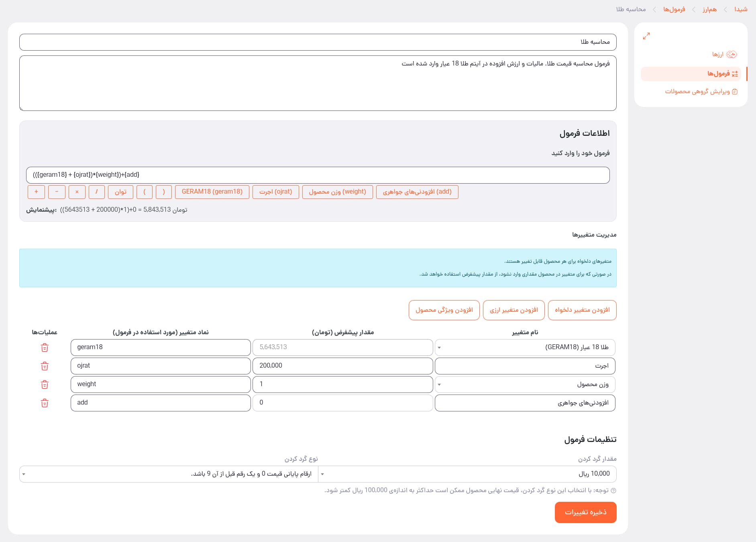Click the ojrat symbol field

(161, 366)
